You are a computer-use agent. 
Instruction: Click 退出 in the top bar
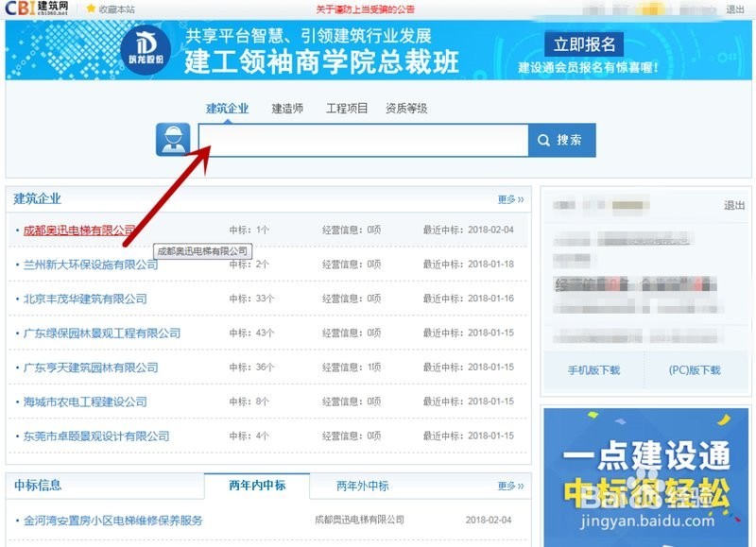pyautogui.click(x=735, y=9)
